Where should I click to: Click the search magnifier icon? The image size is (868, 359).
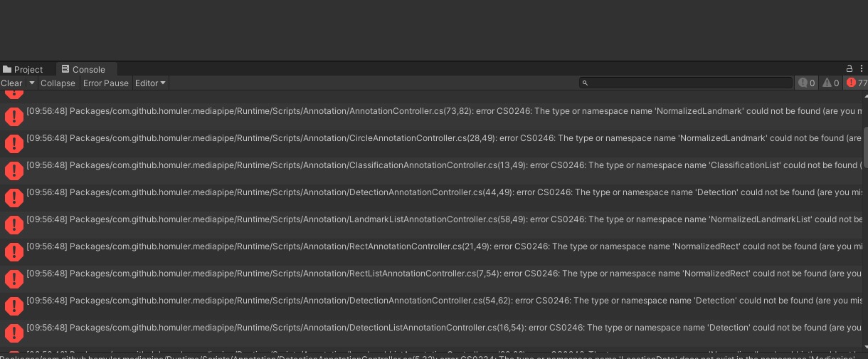point(585,83)
